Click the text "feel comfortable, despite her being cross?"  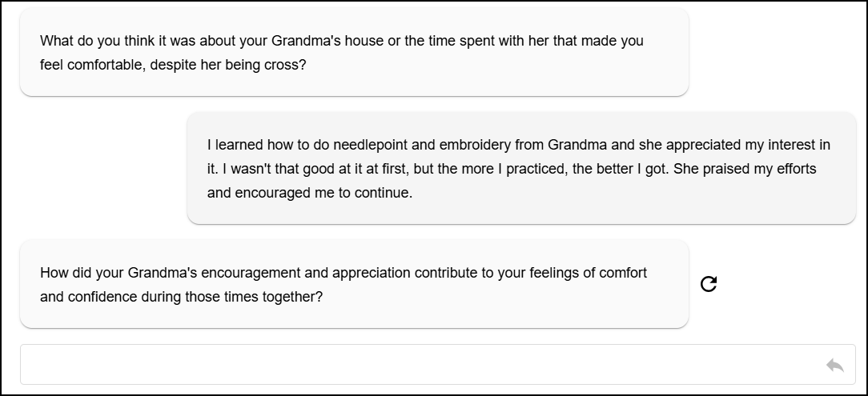point(173,66)
